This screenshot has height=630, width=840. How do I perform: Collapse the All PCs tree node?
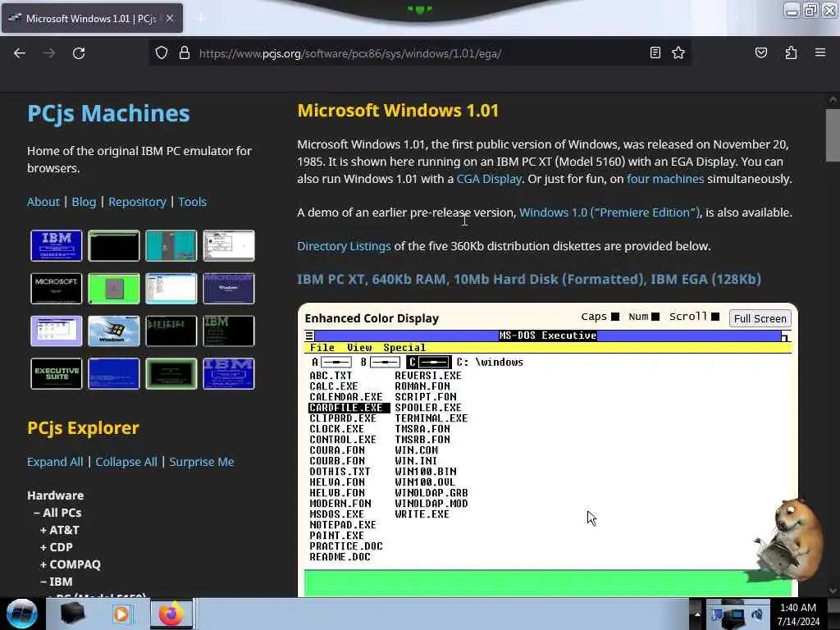57,513
